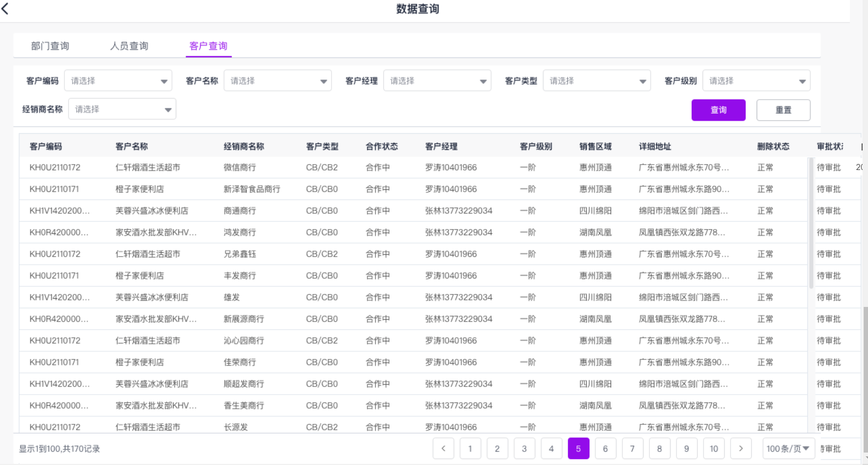Click dealer cell 顺超发商行
The width and height of the screenshot is (868, 465).
pos(244,384)
